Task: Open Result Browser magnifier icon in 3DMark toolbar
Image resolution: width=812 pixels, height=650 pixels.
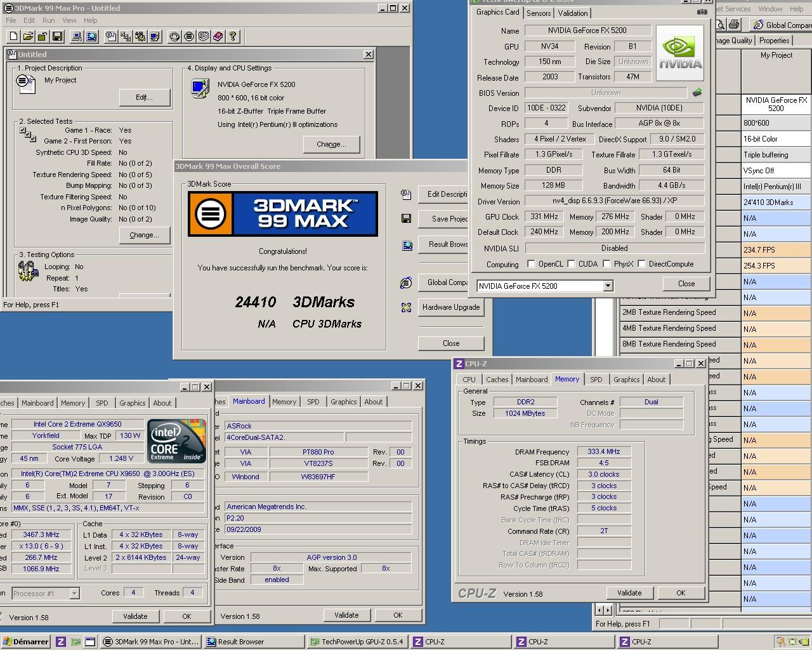Action: (x=91, y=37)
